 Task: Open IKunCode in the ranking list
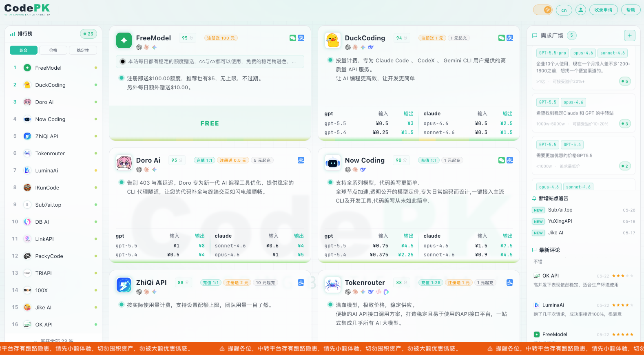coord(53,187)
